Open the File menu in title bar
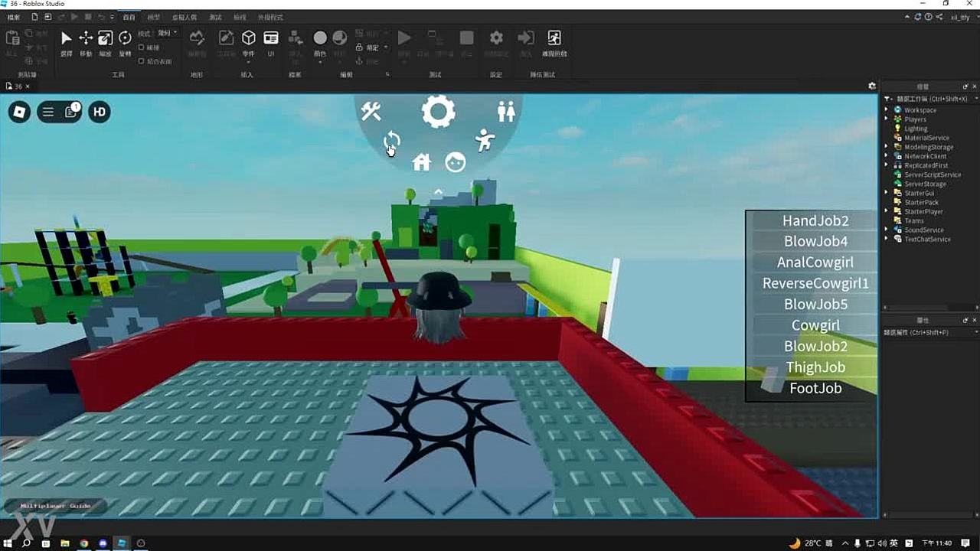This screenshot has width=980, height=551. (x=14, y=17)
